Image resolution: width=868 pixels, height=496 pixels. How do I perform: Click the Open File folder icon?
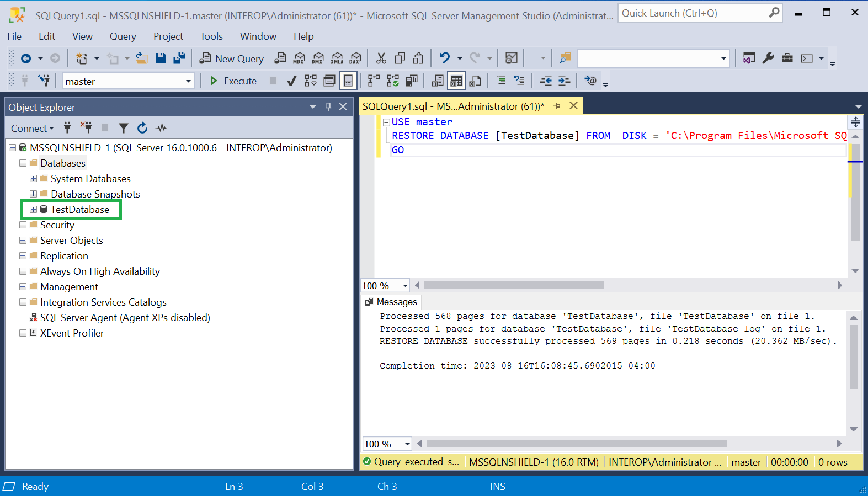[142, 58]
